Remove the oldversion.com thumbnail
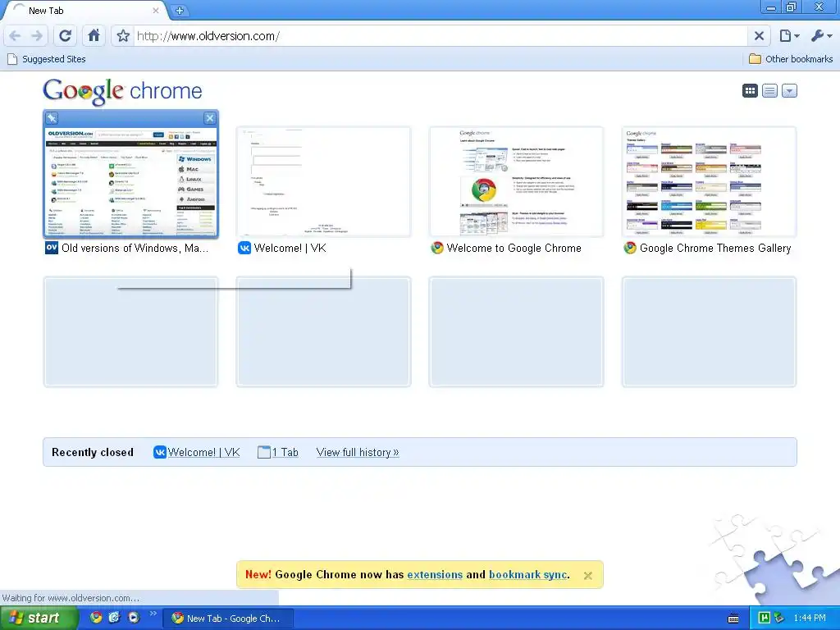Viewport: 840px width, 630px height. coord(210,118)
